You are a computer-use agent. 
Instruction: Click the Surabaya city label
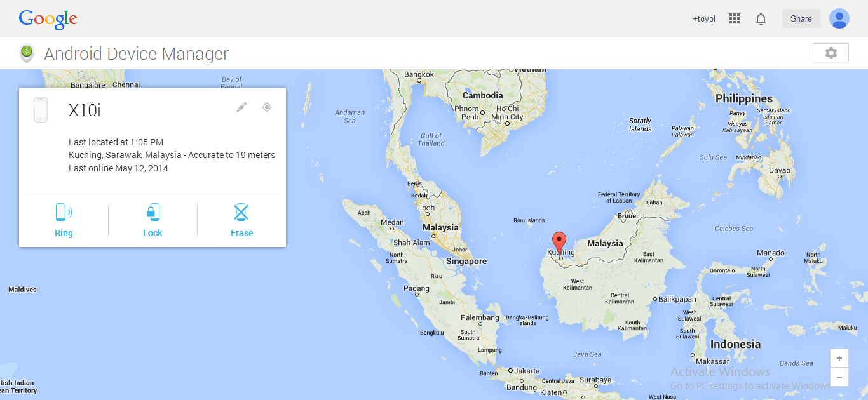595,380
